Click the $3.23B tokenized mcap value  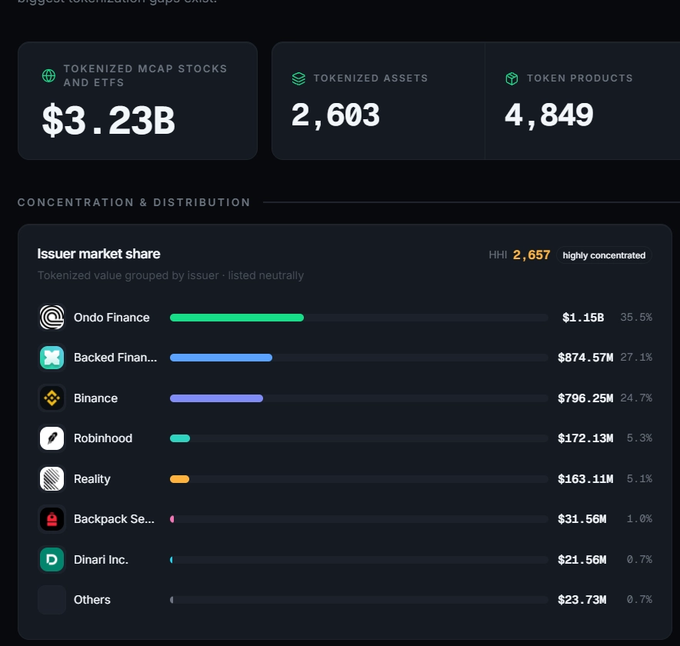pyautogui.click(x=108, y=120)
